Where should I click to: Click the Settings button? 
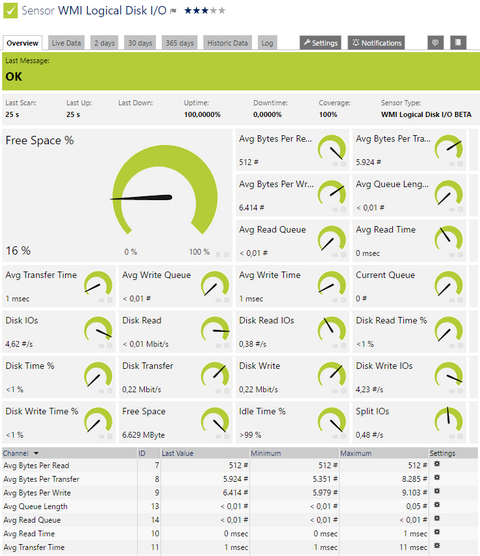tap(320, 43)
